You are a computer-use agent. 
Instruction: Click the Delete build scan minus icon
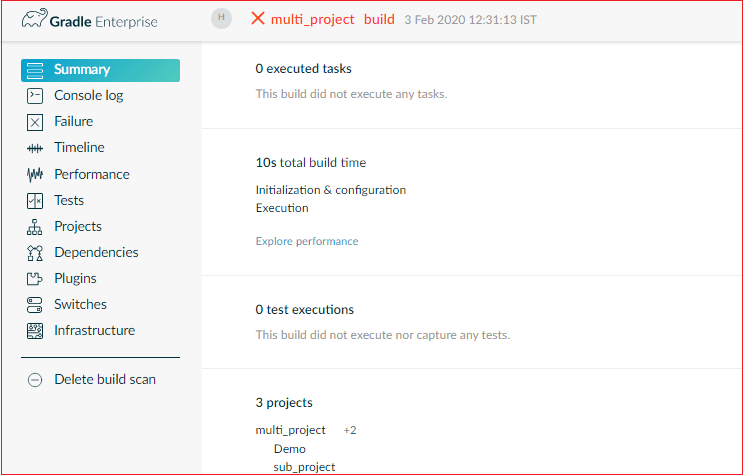[35, 380]
